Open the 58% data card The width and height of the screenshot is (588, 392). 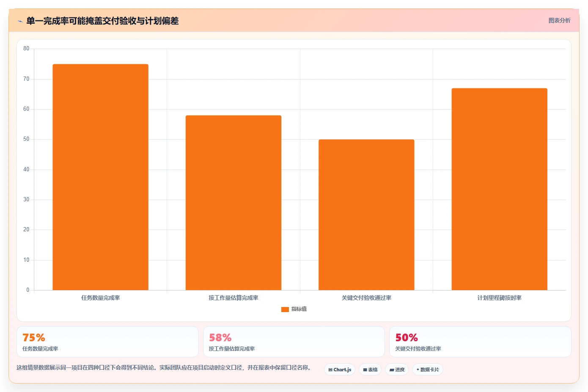[294, 342]
